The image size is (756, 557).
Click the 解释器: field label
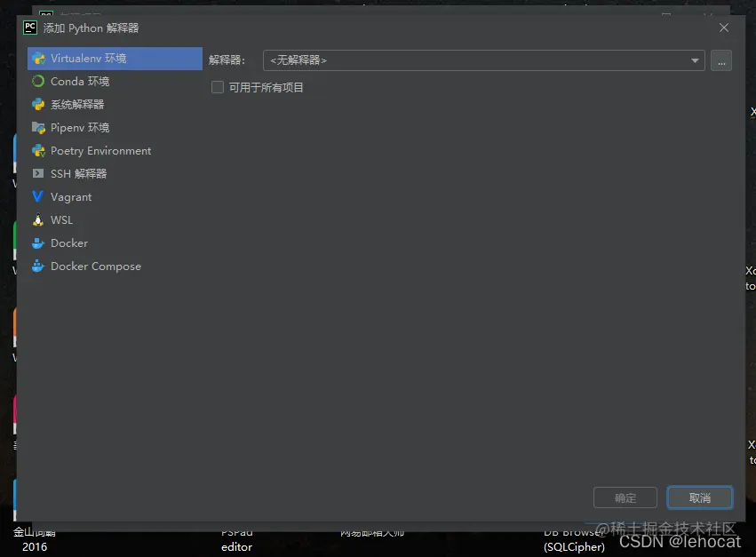(227, 60)
